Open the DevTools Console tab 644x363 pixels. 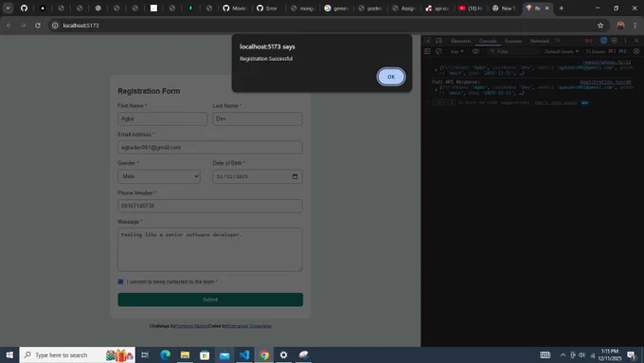pos(488,41)
